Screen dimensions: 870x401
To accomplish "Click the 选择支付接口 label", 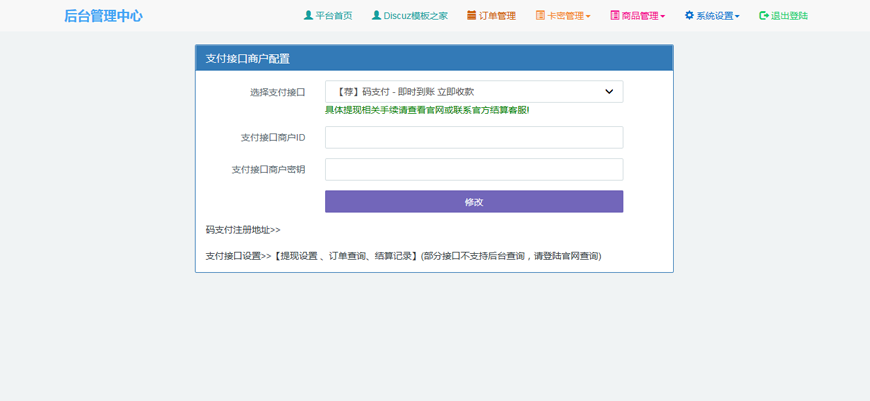I will click(x=277, y=92).
